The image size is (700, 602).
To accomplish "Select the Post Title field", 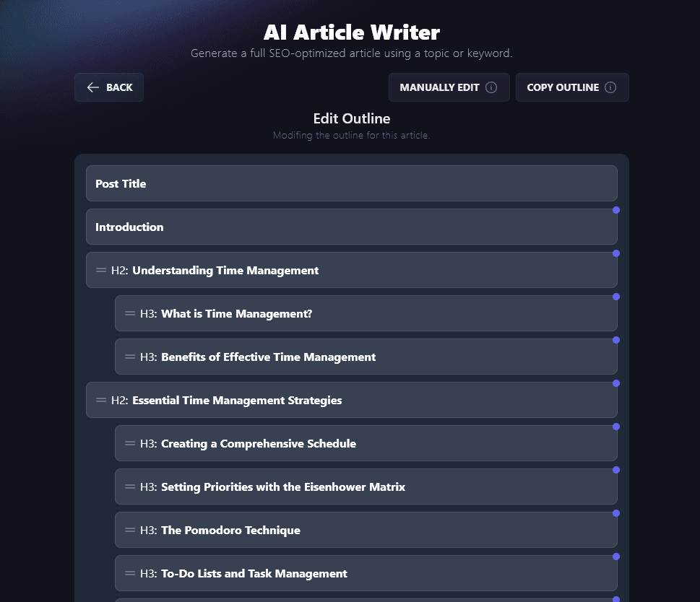I will [x=351, y=183].
